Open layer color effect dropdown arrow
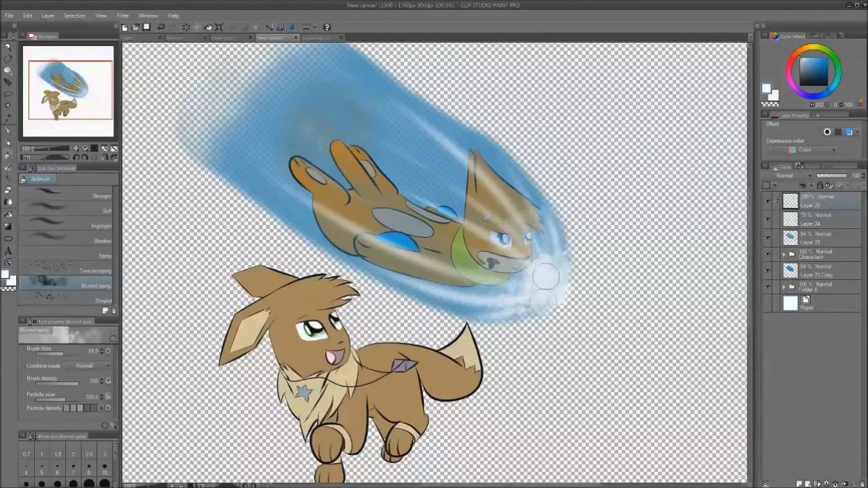The height and width of the screenshot is (488, 868). [857, 132]
